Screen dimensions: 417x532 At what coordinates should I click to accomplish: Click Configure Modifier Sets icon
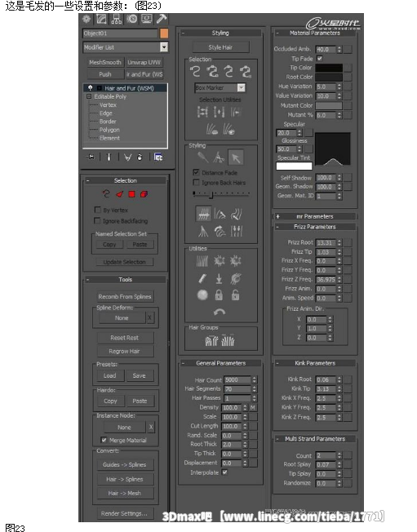point(158,157)
